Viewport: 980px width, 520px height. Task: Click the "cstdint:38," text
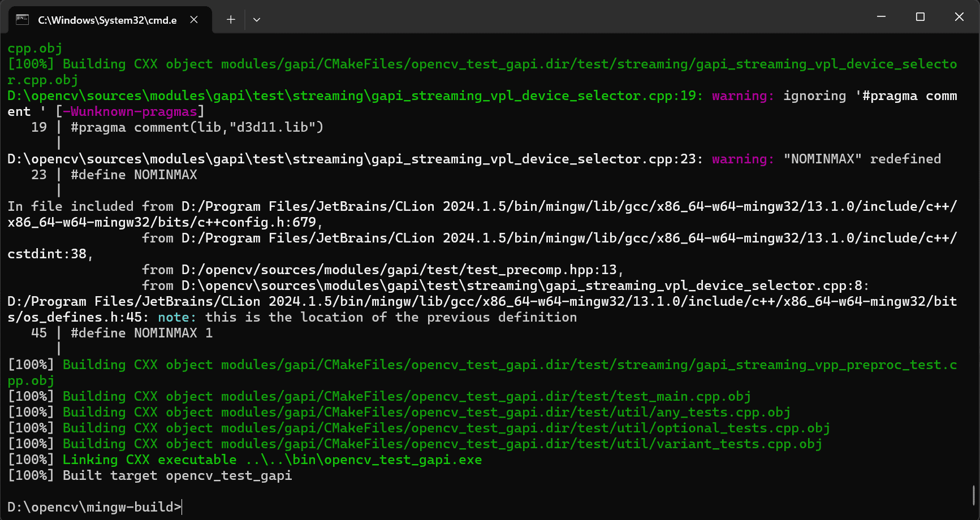[x=50, y=254]
